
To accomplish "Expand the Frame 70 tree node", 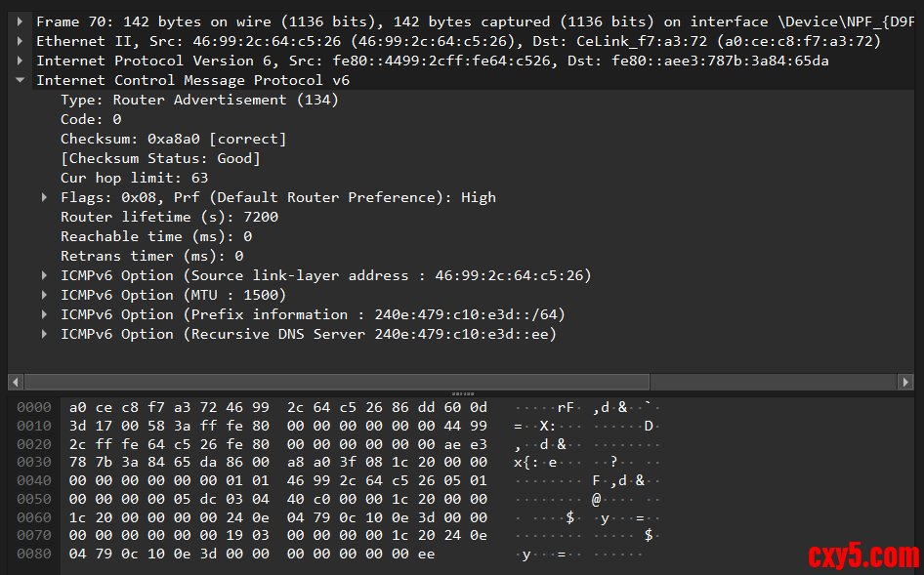I will pyautogui.click(x=21, y=21).
